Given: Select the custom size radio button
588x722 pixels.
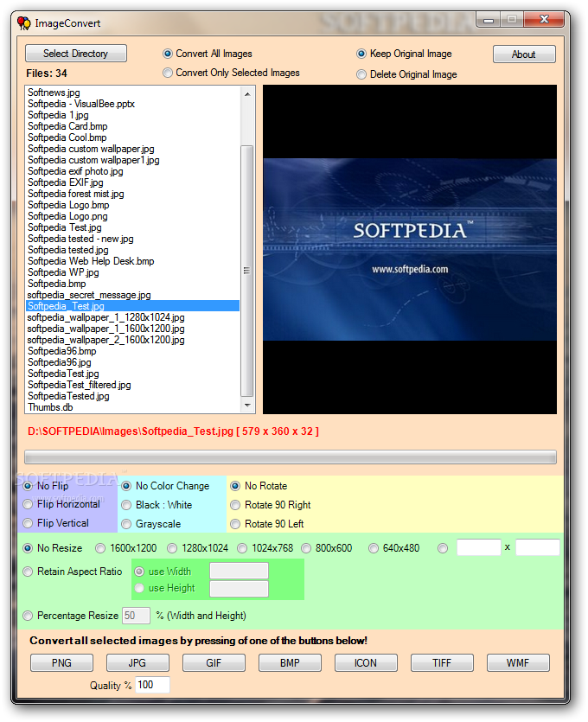Looking at the screenshot, I should pos(443,548).
